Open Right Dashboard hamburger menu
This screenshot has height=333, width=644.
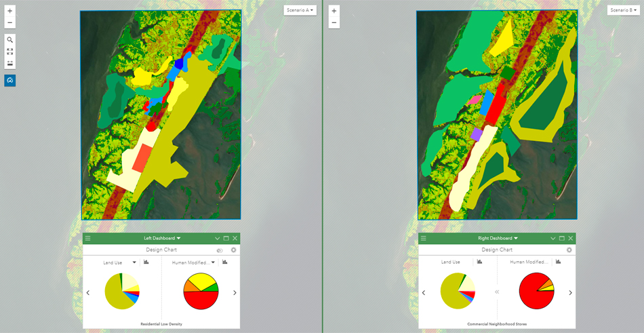(x=424, y=238)
